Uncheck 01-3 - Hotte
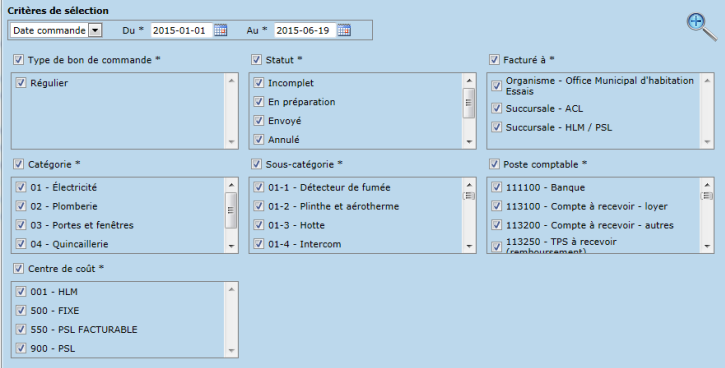725x368 pixels. (258, 225)
